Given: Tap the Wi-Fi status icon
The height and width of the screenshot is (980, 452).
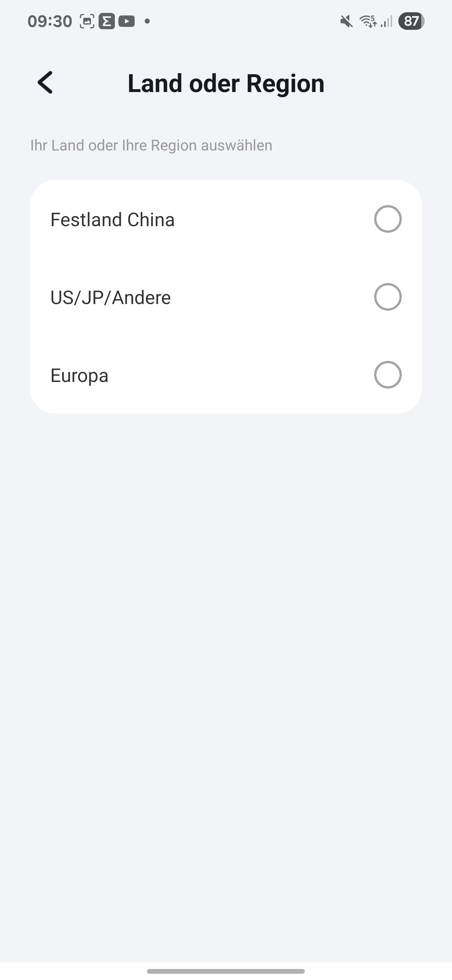Looking at the screenshot, I should [x=368, y=21].
